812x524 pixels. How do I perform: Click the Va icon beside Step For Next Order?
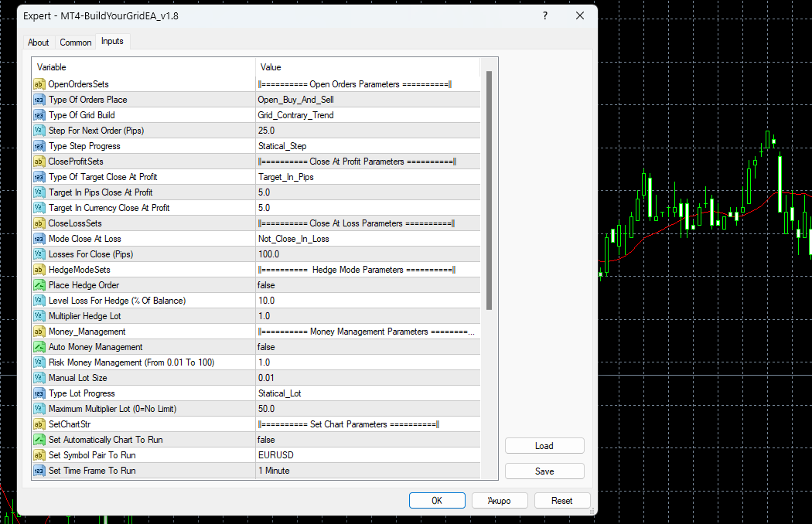tap(39, 131)
